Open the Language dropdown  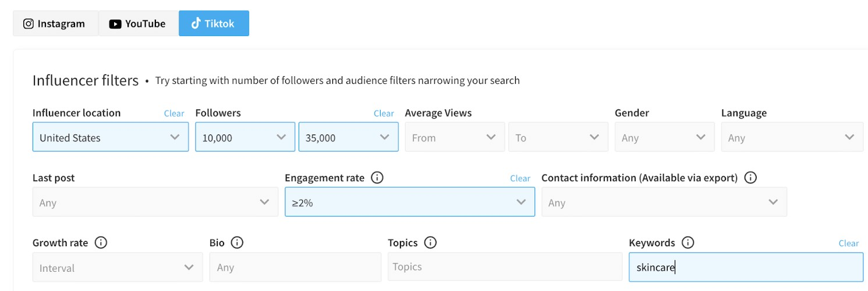coord(792,137)
